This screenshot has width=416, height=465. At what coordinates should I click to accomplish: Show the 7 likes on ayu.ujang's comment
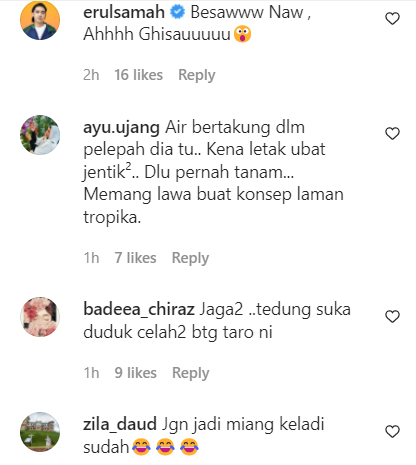[x=135, y=258]
